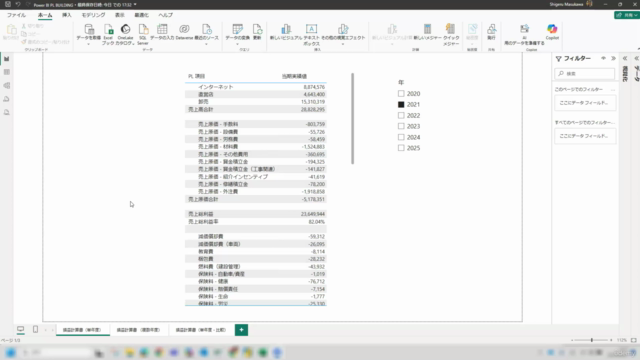Viewport: 640px width, 360px height.
Task: Click the SQL Server source icon
Action: point(143,29)
